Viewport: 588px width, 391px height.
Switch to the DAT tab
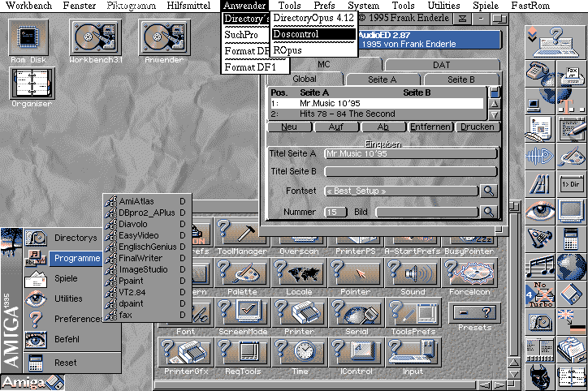pos(442,65)
